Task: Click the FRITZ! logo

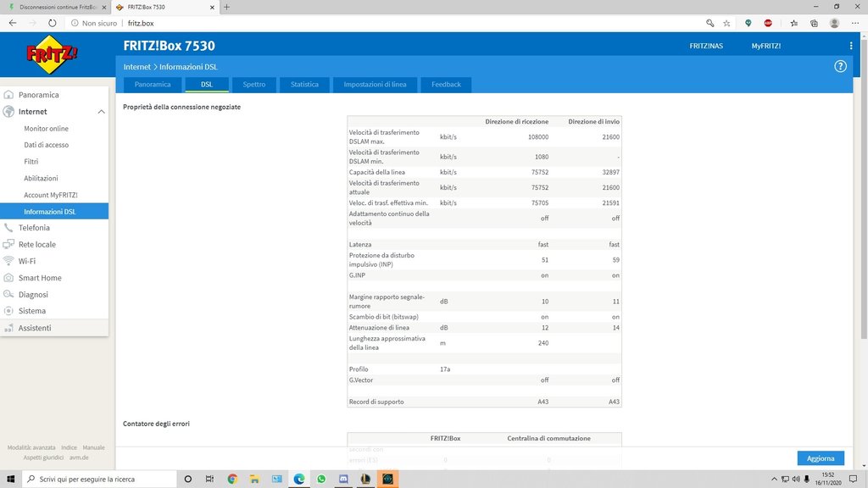Action: click(x=52, y=54)
